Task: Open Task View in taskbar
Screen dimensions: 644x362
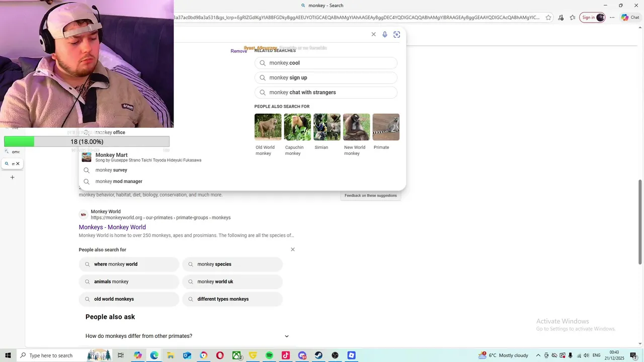Action: pyautogui.click(x=121, y=355)
